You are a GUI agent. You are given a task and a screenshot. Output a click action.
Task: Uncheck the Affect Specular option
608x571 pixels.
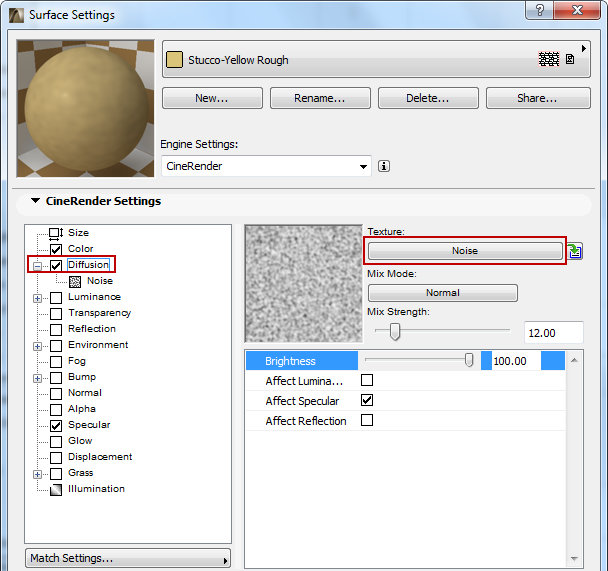click(367, 400)
